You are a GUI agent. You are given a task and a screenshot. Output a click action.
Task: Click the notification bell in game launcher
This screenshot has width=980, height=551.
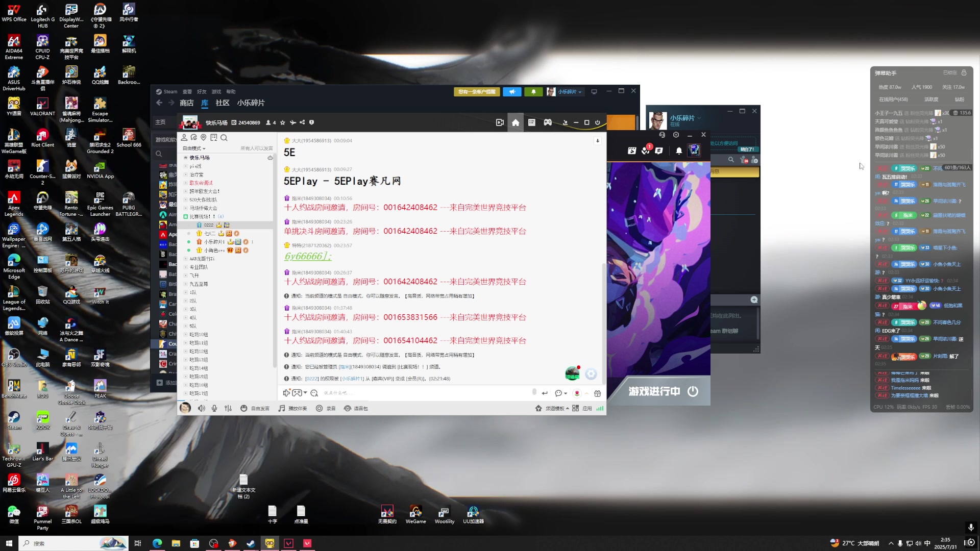(x=679, y=151)
